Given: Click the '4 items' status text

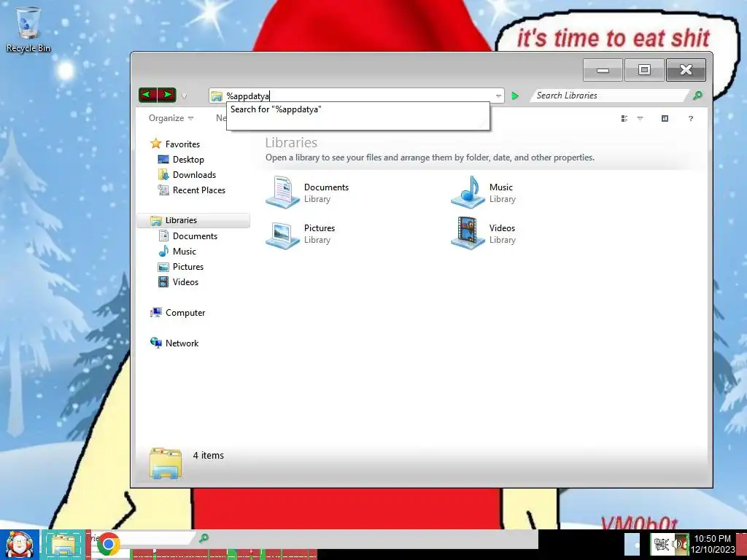Looking at the screenshot, I should [208, 455].
